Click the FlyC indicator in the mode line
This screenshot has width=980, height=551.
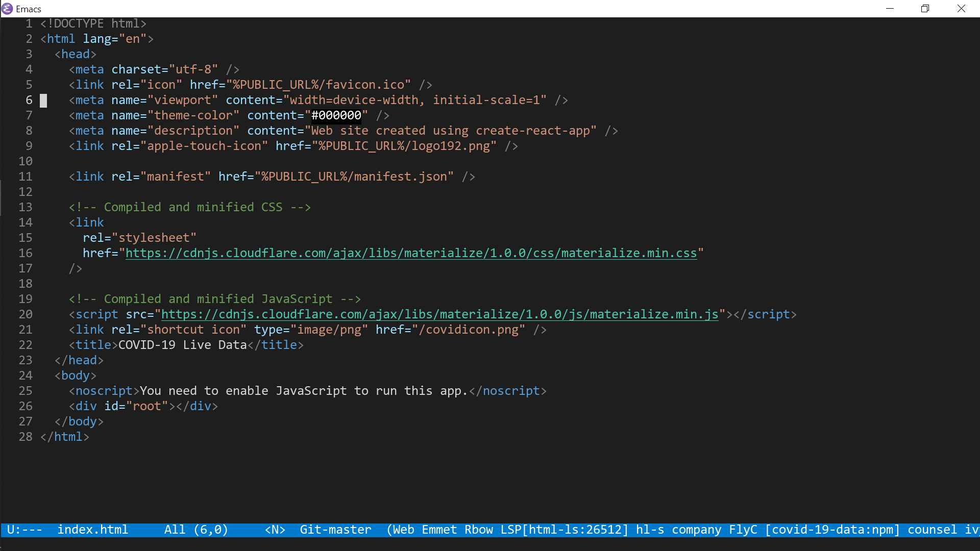tap(743, 530)
